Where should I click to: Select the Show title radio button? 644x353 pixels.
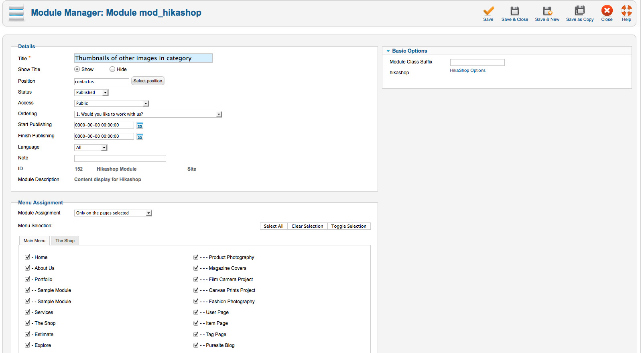(77, 69)
